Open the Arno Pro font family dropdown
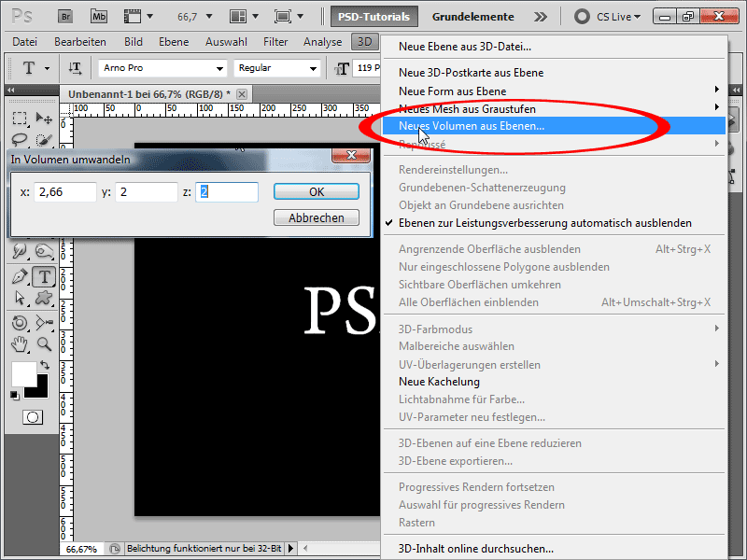747x560 pixels. pyautogui.click(x=219, y=68)
